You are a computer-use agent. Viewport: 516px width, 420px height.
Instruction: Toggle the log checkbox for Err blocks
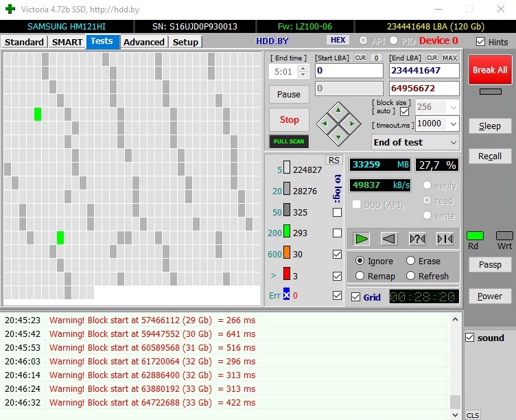337,295
